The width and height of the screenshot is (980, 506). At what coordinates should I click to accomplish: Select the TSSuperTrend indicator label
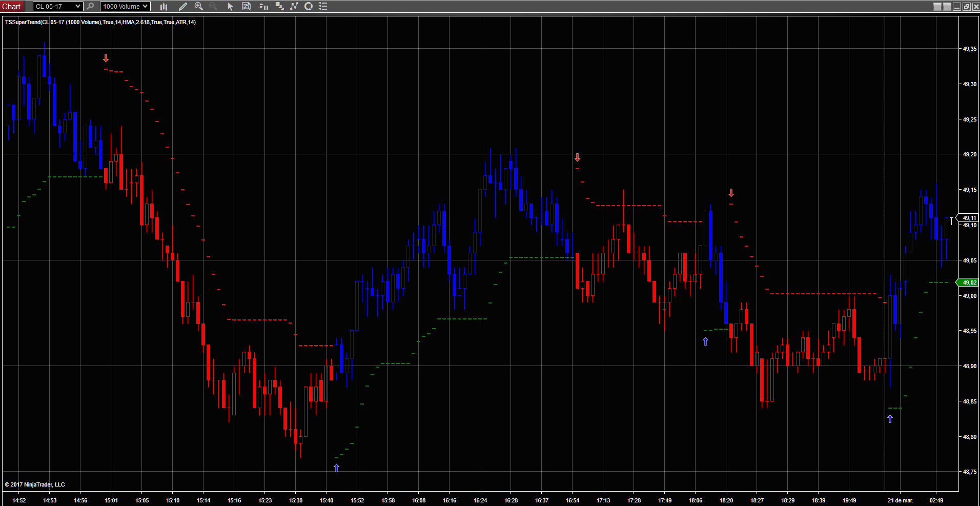point(100,22)
